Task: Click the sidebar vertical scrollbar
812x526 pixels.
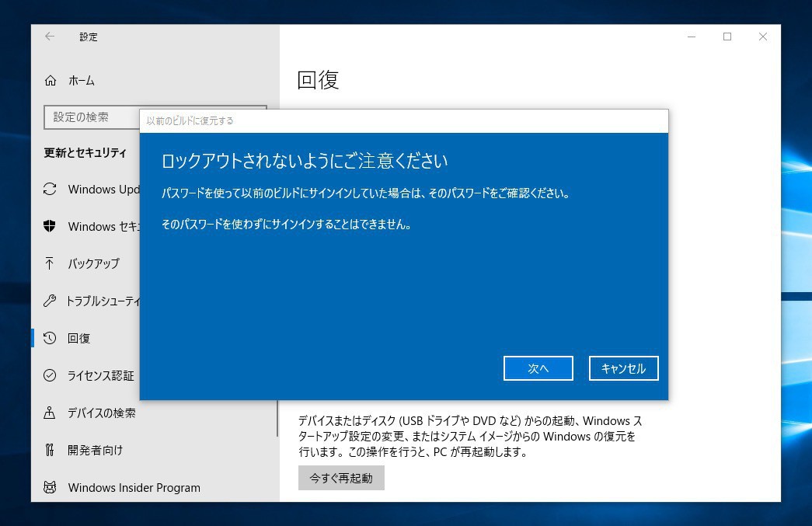Action: click(277, 418)
